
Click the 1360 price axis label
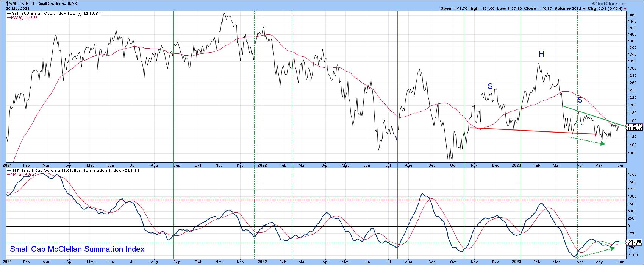pyautogui.click(x=632, y=48)
